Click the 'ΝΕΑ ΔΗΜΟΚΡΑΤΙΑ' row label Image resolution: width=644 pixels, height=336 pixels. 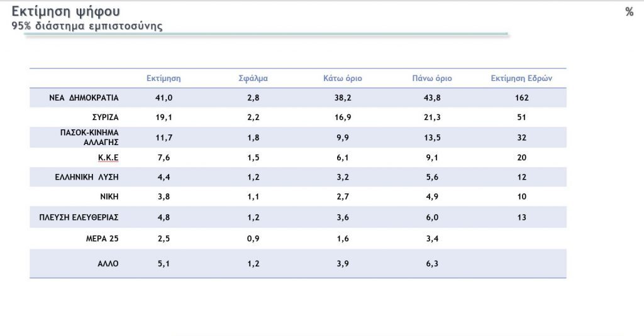(x=84, y=98)
